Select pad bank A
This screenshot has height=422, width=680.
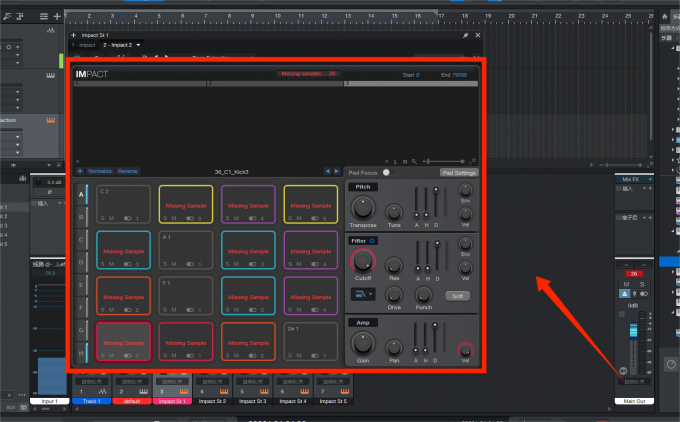click(x=81, y=194)
